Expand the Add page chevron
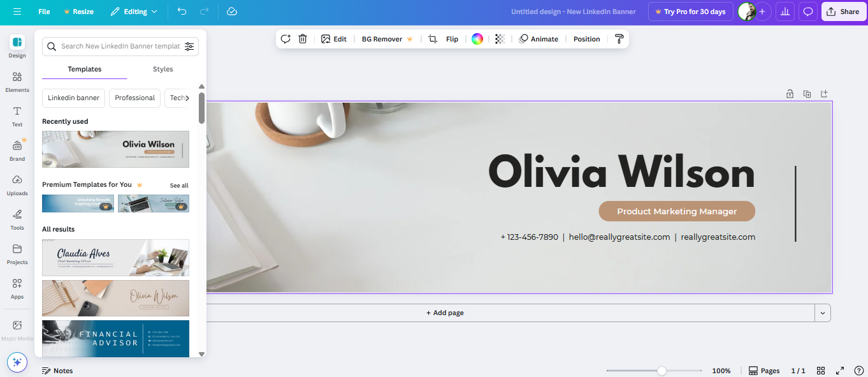 (823, 313)
